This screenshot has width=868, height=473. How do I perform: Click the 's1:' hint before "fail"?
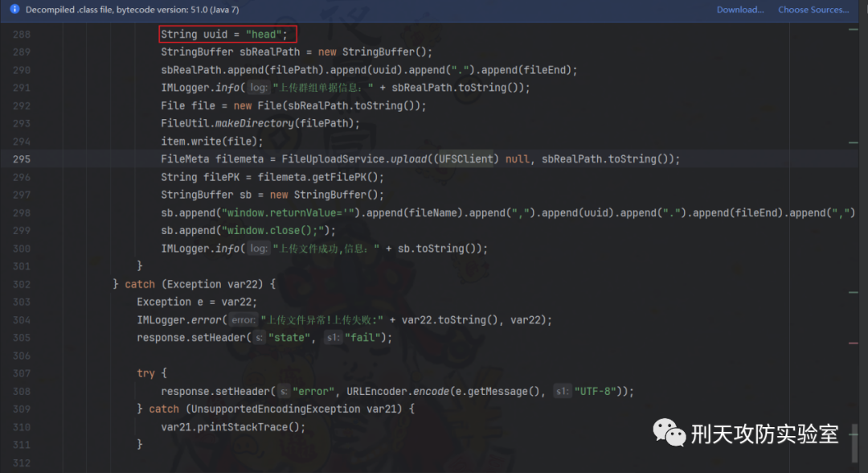(x=333, y=337)
